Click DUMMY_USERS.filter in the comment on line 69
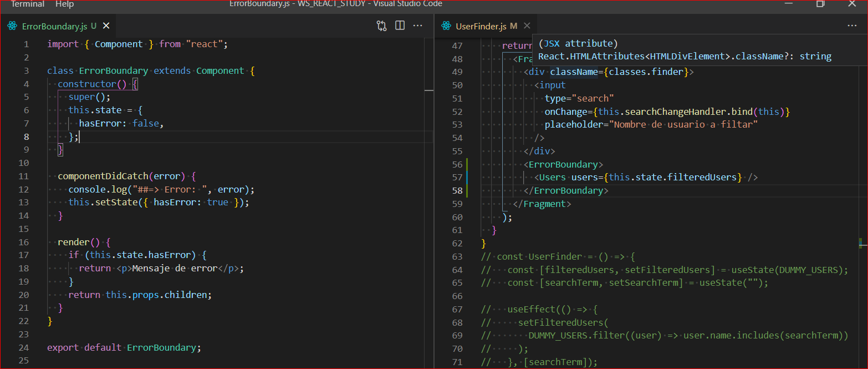Image resolution: width=868 pixels, height=369 pixels. pos(576,335)
